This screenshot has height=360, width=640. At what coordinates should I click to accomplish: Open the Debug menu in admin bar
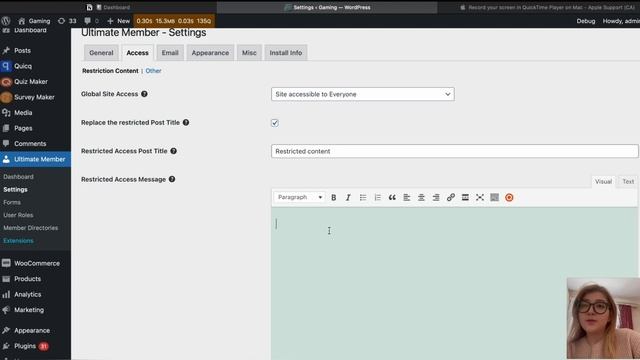[586, 21]
